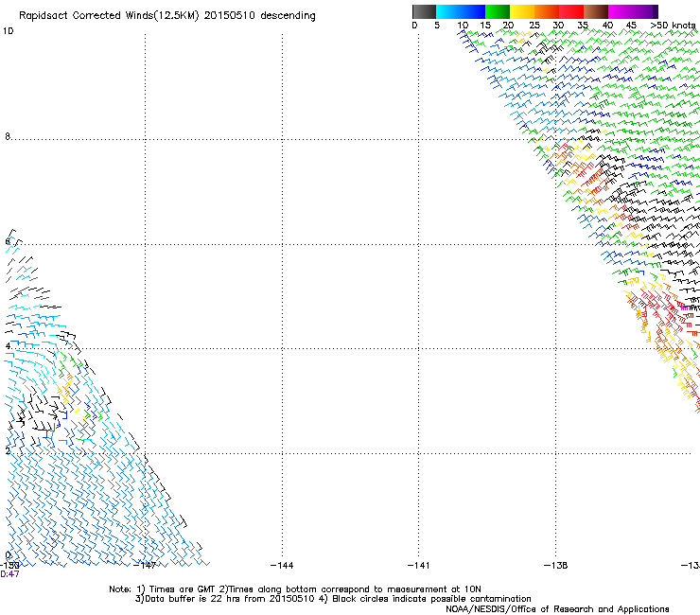The height and width of the screenshot is (615, 700).
Task: Click the cyan-blue 5-15 knots legend band
Action: click(461, 11)
